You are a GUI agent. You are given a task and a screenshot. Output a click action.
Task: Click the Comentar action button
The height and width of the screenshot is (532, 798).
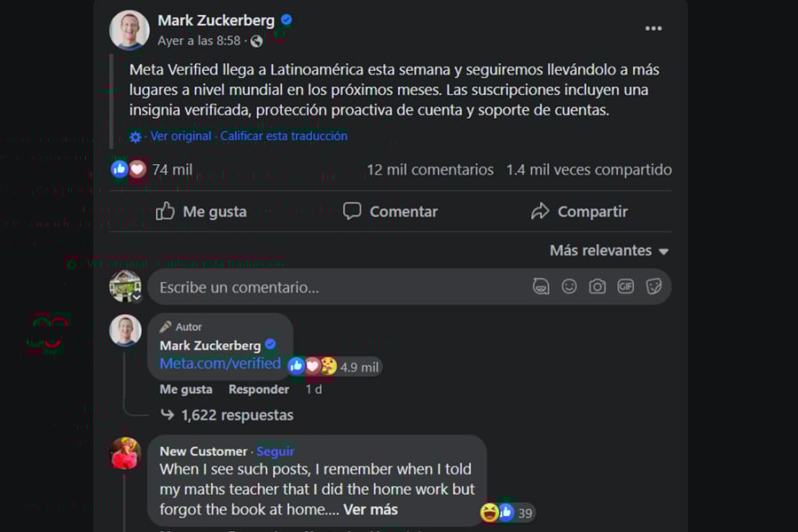pyautogui.click(x=390, y=211)
